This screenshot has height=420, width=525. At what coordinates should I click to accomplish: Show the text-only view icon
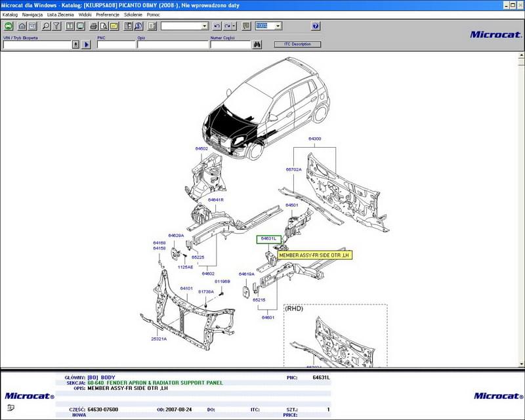[x=70, y=26]
